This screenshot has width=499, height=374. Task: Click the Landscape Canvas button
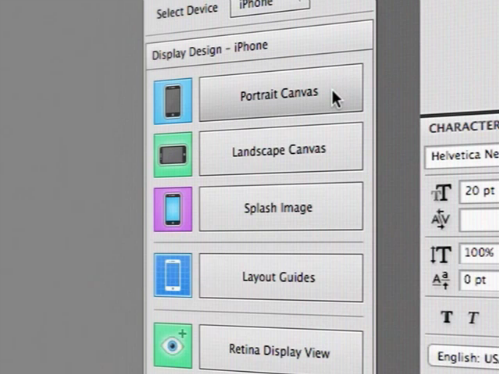coord(281,149)
